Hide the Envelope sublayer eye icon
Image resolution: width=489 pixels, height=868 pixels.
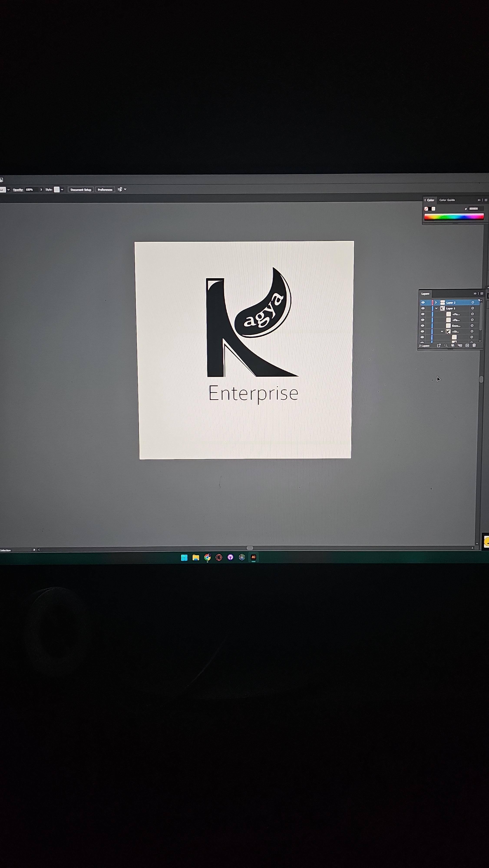[423, 325]
